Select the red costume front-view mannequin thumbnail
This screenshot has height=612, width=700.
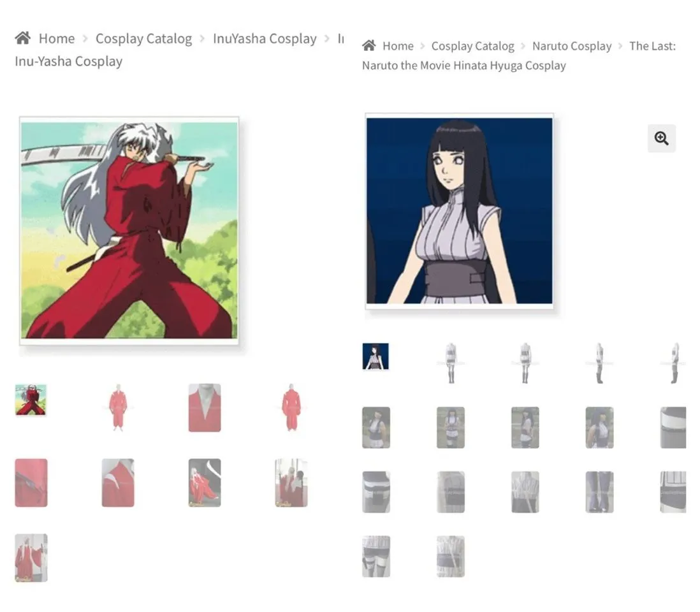118,407
